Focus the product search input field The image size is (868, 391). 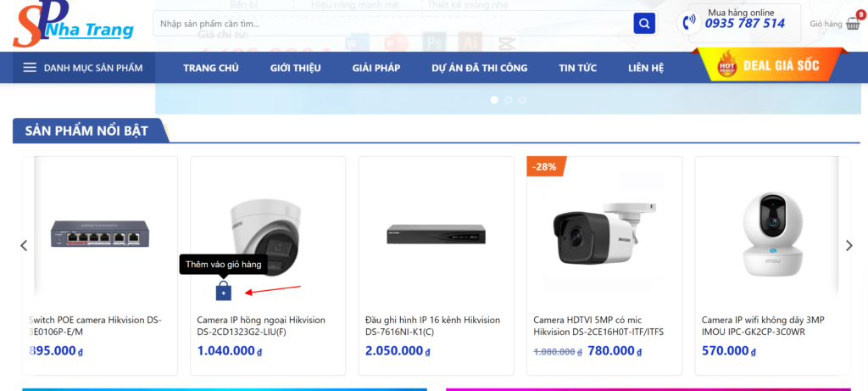pyautogui.click(x=390, y=24)
